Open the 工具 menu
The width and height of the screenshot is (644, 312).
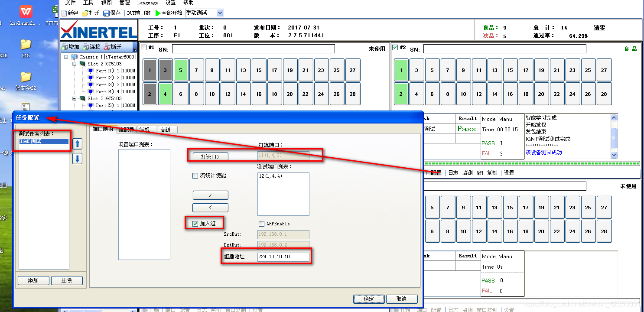pyautogui.click(x=88, y=3)
